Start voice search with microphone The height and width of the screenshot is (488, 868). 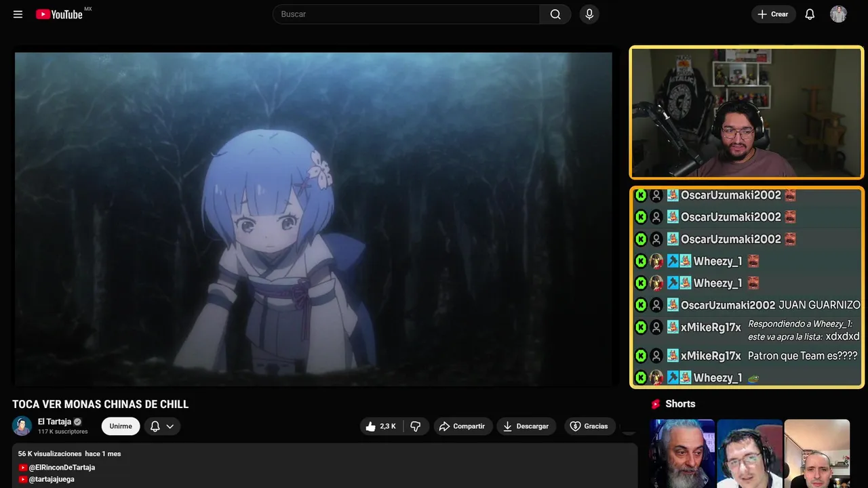(x=589, y=14)
